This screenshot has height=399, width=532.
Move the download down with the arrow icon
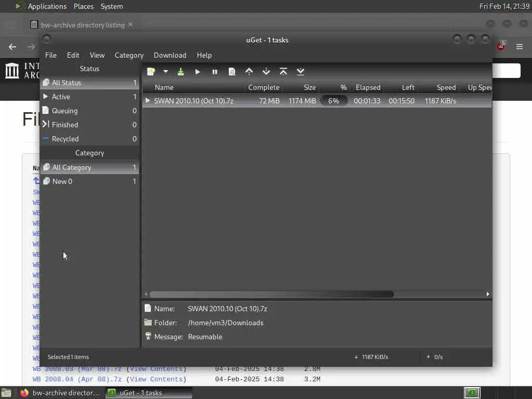pyautogui.click(x=267, y=72)
